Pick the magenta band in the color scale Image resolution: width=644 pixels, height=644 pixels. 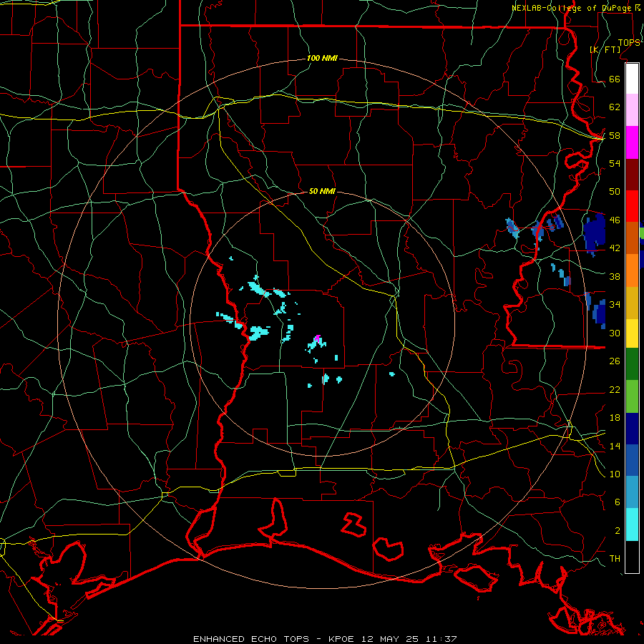(632, 142)
